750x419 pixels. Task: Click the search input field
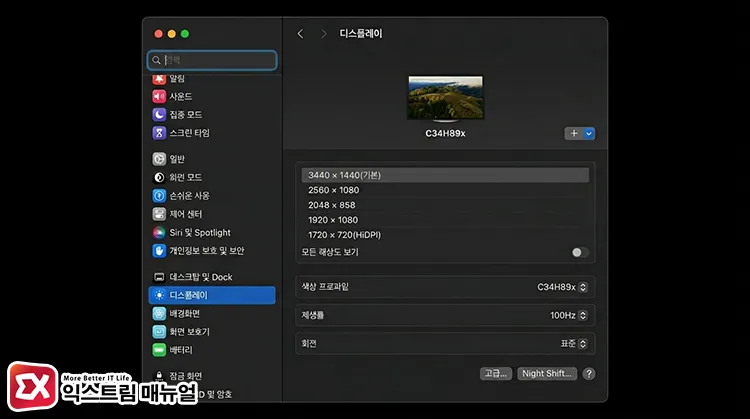click(x=212, y=60)
